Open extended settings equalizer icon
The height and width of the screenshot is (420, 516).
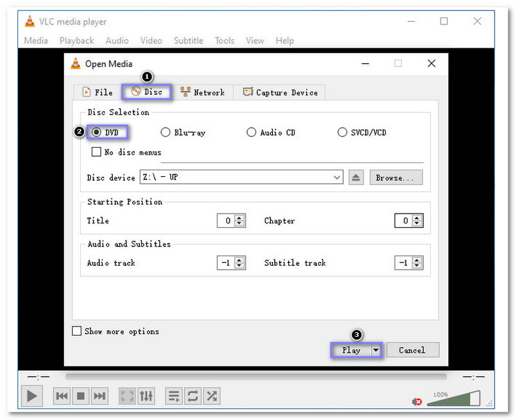(x=146, y=395)
